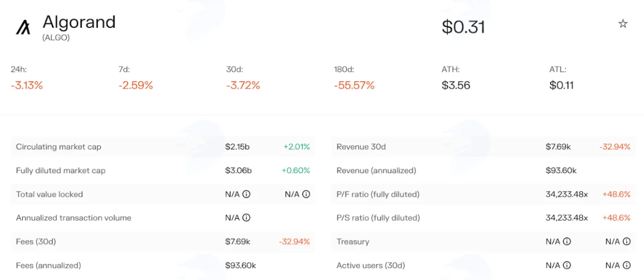
Task: Select the 7d price change -2.59%
Action: (136, 85)
